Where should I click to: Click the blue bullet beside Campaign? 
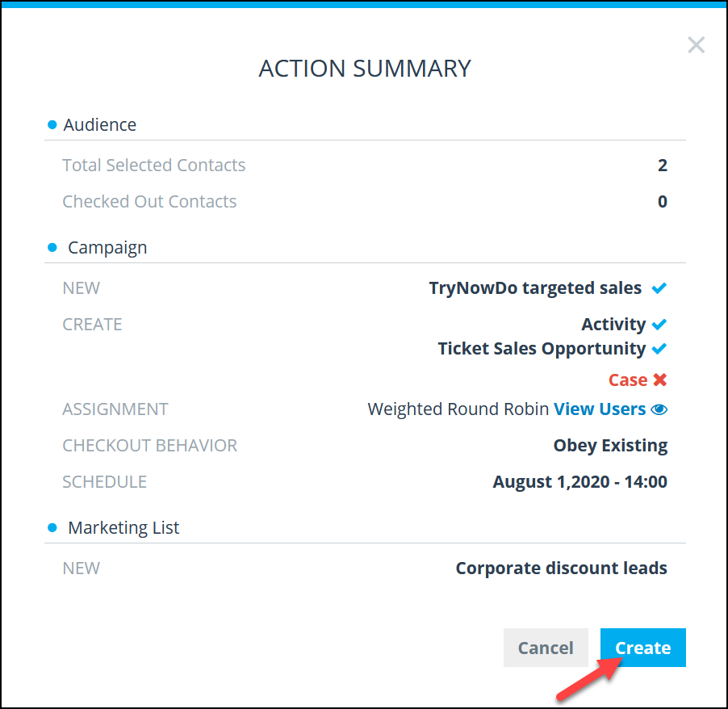coord(52,248)
